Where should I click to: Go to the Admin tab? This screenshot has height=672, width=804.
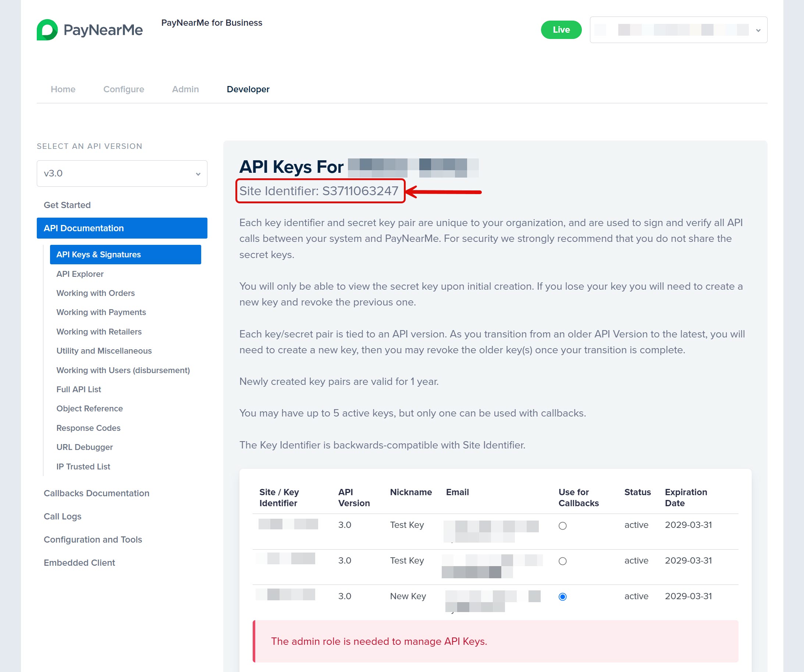pos(185,89)
